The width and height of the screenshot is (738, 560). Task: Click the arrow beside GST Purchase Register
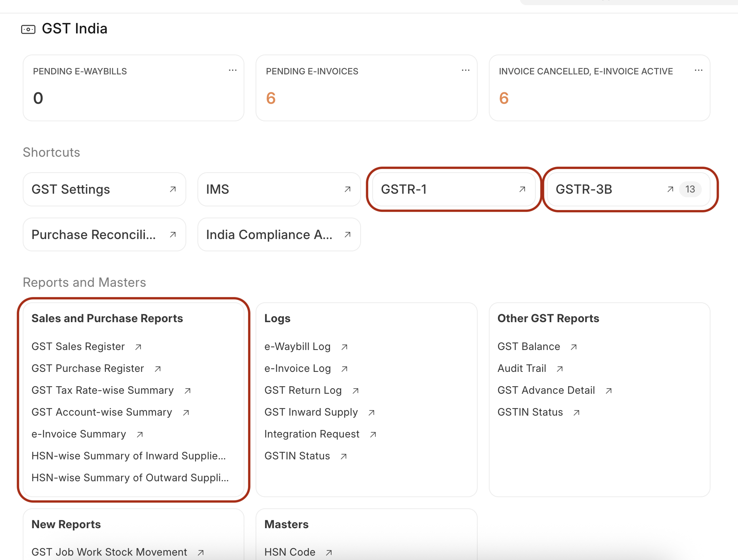click(158, 369)
